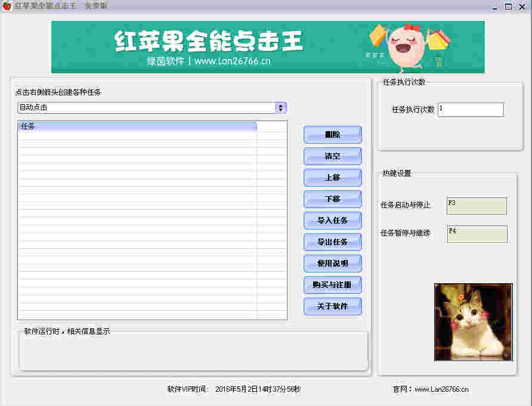Move task up with 上移 button

(x=332, y=178)
